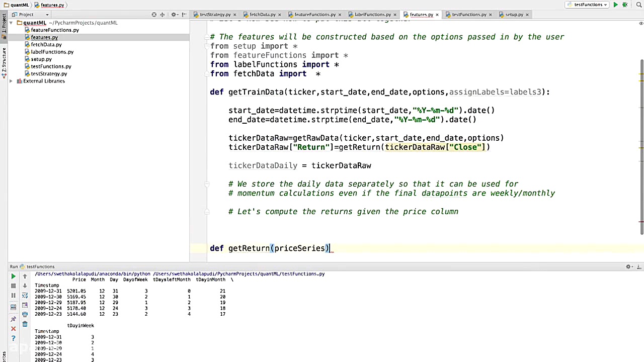
Task: Select features.py in project tree
Action: (44, 37)
